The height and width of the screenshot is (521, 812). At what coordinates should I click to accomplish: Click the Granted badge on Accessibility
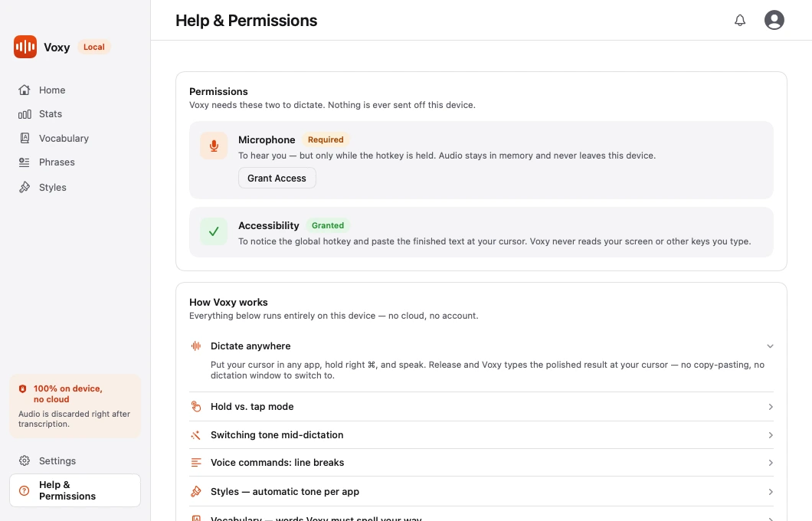coord(328,225)
